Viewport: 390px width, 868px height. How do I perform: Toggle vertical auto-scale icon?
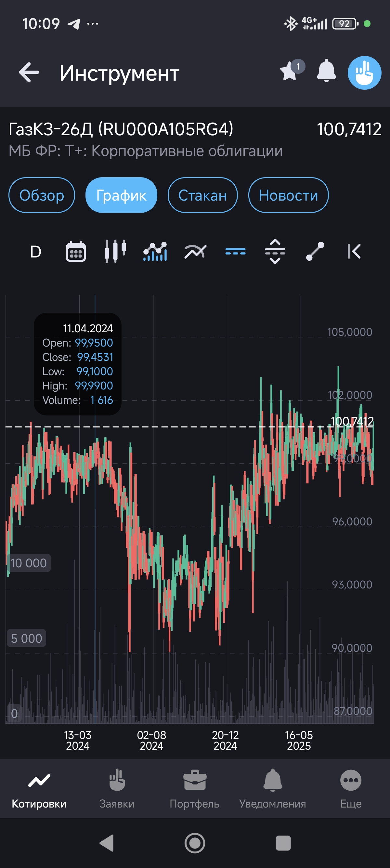click(x=275, y=251)
